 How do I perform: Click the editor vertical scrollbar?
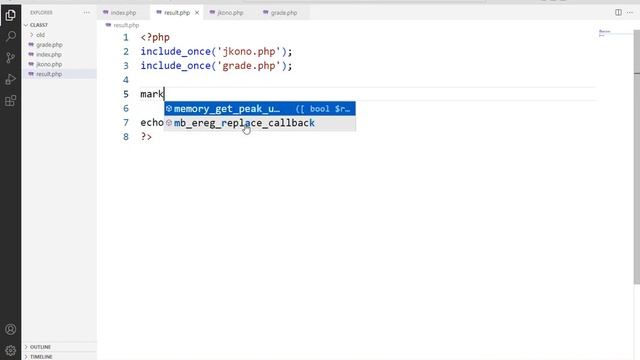[x=637, y=157]
